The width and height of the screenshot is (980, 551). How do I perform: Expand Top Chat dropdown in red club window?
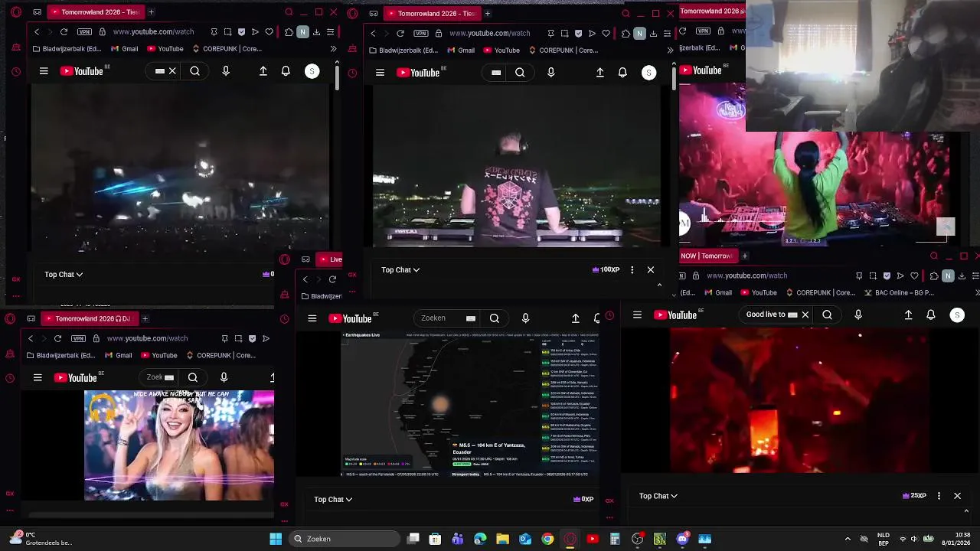point(658,496)
